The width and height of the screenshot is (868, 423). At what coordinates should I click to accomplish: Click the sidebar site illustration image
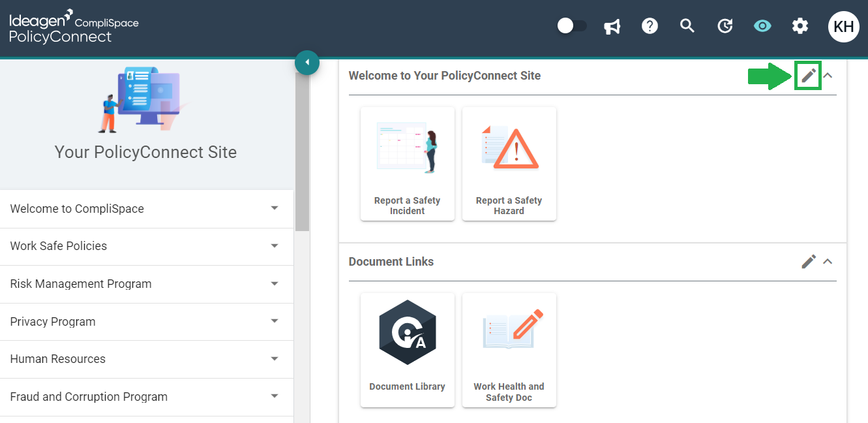click(143, 99)
